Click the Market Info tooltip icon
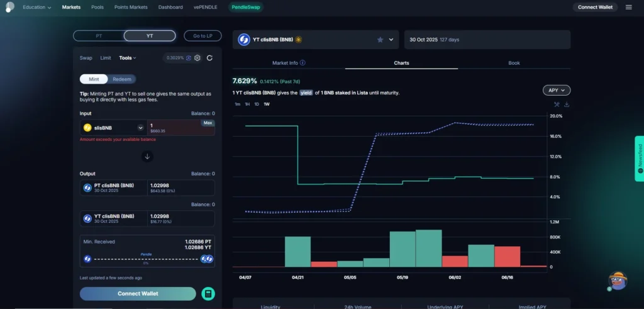 click(x=303, y=63)
